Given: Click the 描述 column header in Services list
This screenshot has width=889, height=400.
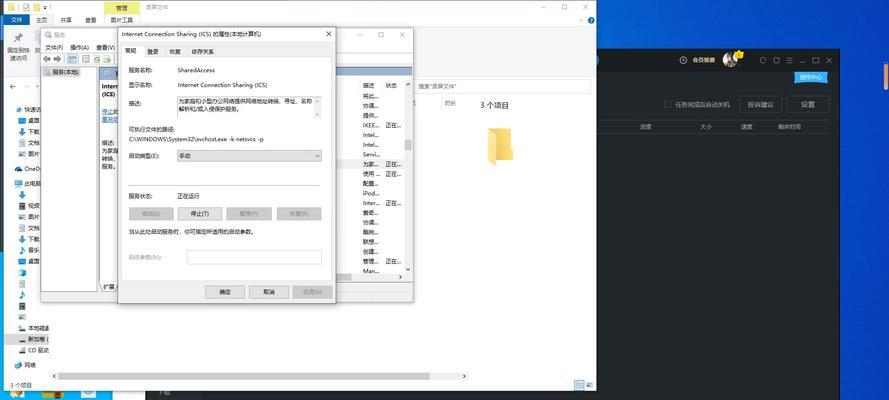Looking at the screenshot, I should coord(369,86).
